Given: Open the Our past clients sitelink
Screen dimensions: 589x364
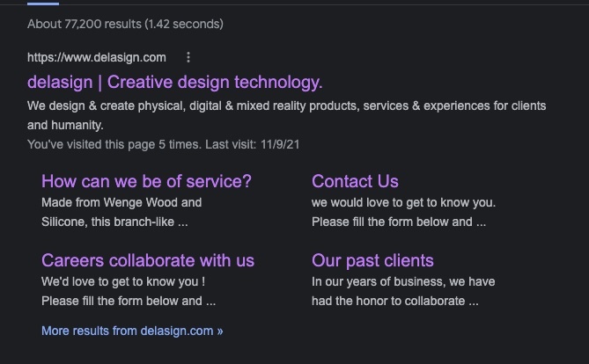Looking at the screenshot, I should [x=372, y=260].
